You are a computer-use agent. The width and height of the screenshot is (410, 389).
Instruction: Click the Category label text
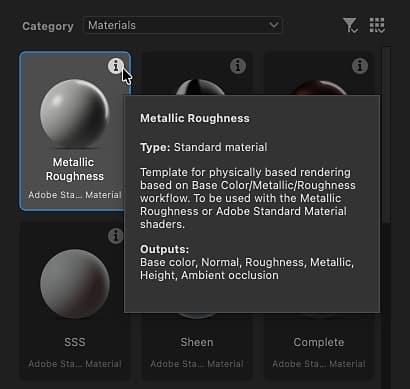[x=48, y=26]
